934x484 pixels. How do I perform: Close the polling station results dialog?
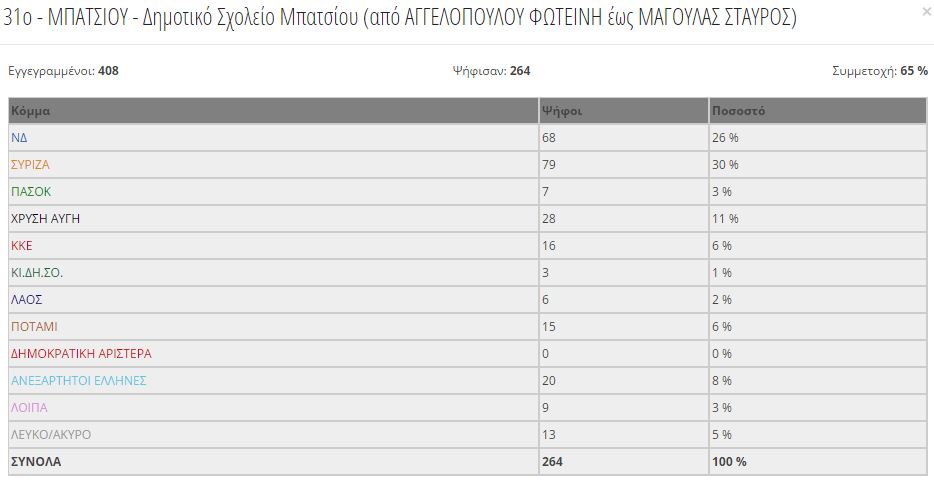[x=927, y=11]
